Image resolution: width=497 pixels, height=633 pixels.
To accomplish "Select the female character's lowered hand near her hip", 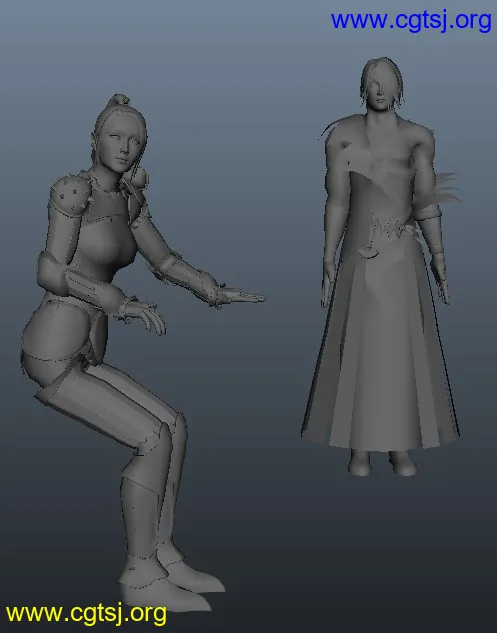I will (143, 316).
